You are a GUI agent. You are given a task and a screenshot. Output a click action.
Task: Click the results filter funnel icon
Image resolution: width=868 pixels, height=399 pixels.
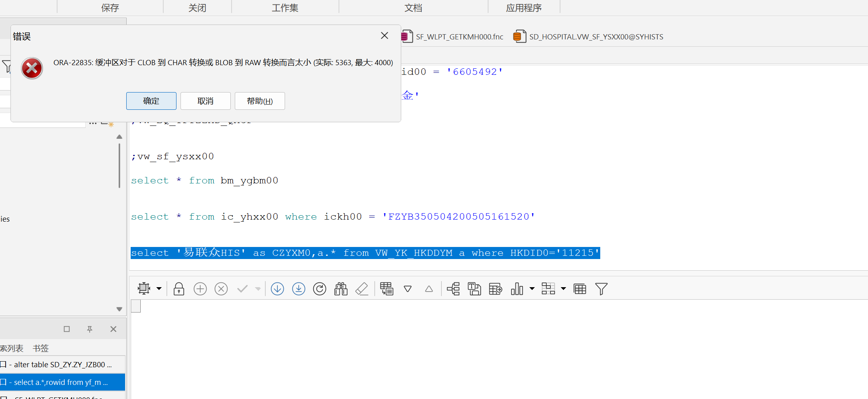[x=601, y=289]
